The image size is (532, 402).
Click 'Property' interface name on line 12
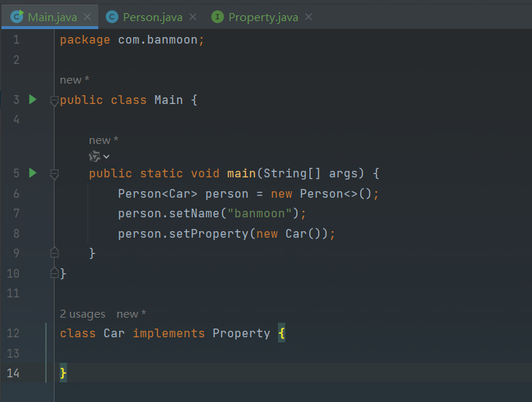coord(241,334)
